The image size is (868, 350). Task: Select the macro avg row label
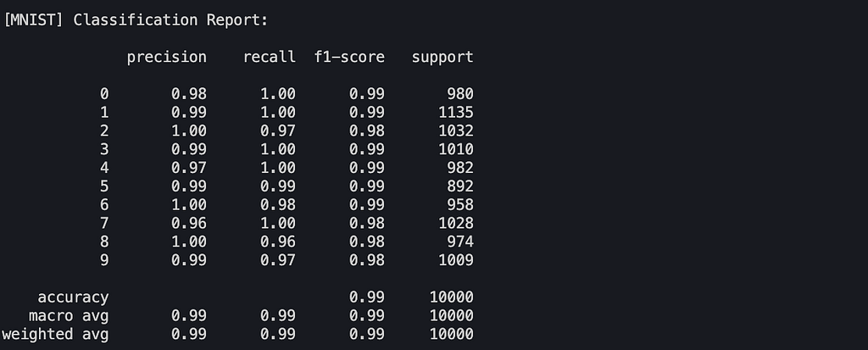pyautogui.click(x=69, y=315)
